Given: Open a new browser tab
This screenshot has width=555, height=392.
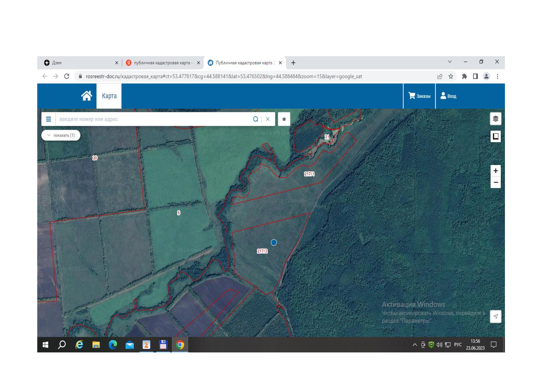Looking at the screenshot, I should pos(293,63).
